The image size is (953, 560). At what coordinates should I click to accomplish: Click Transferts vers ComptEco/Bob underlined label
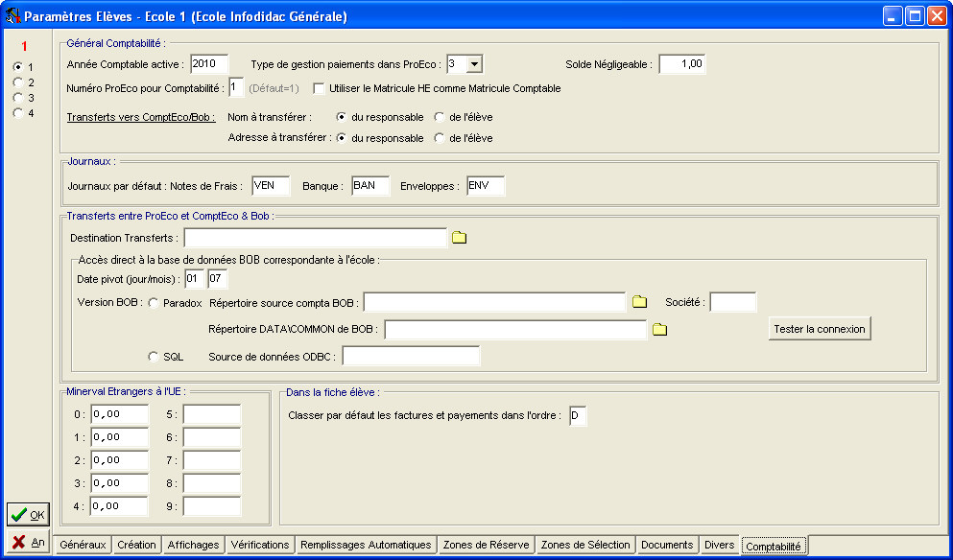pos(141,117)
